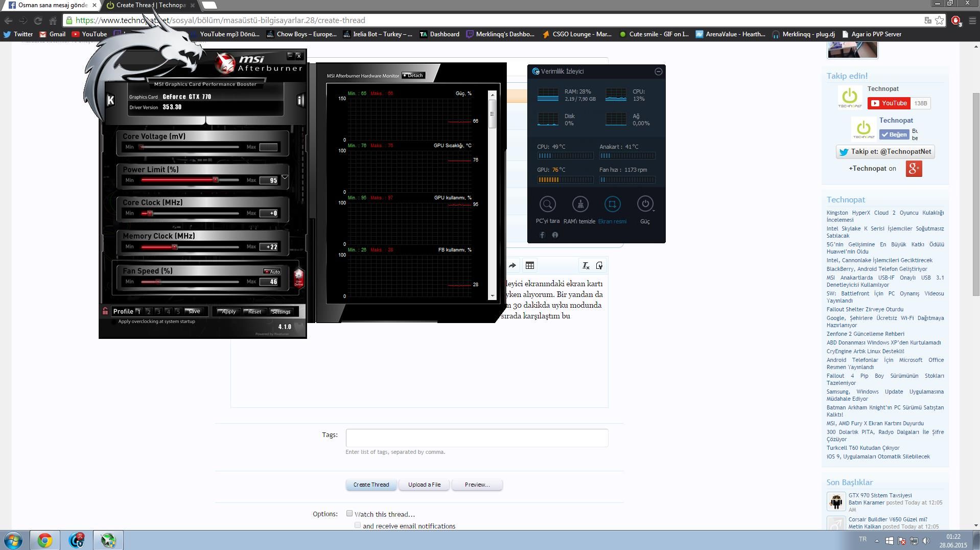980x550 pixels.
Task: Reset the Afterburner settings
Action: (x=253, y=311)
